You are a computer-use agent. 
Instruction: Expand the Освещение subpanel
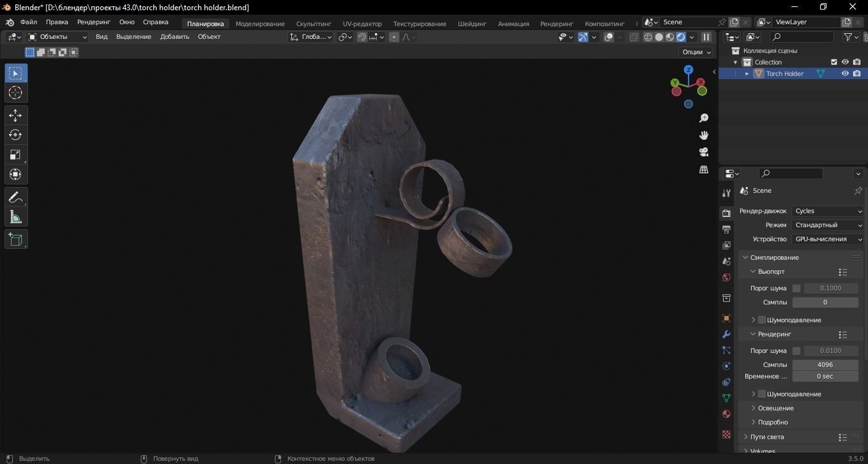click(775, 408)
